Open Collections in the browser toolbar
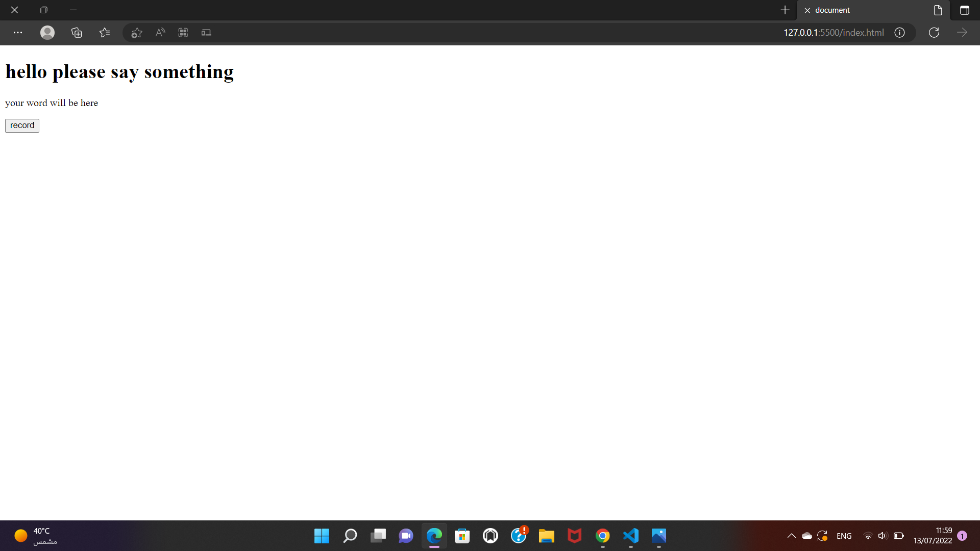Viewport: 980px width, 551px height. point(77,32)
